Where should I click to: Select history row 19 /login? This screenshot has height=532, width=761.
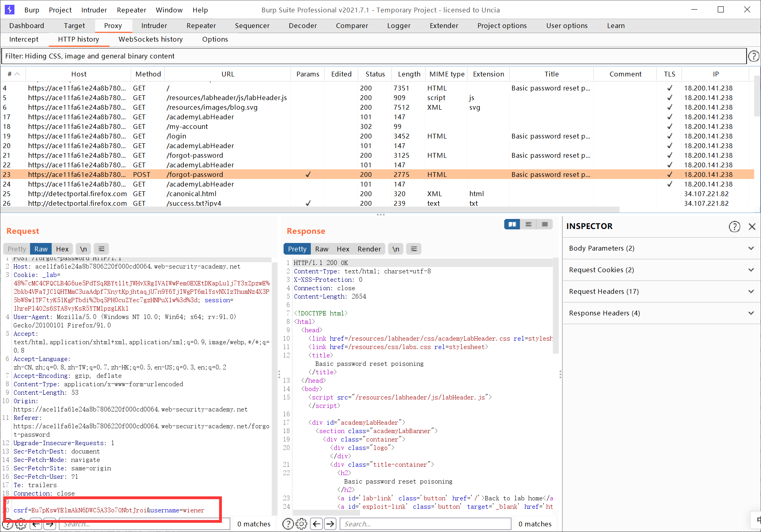pyautogui.click(x=377, y=136)
